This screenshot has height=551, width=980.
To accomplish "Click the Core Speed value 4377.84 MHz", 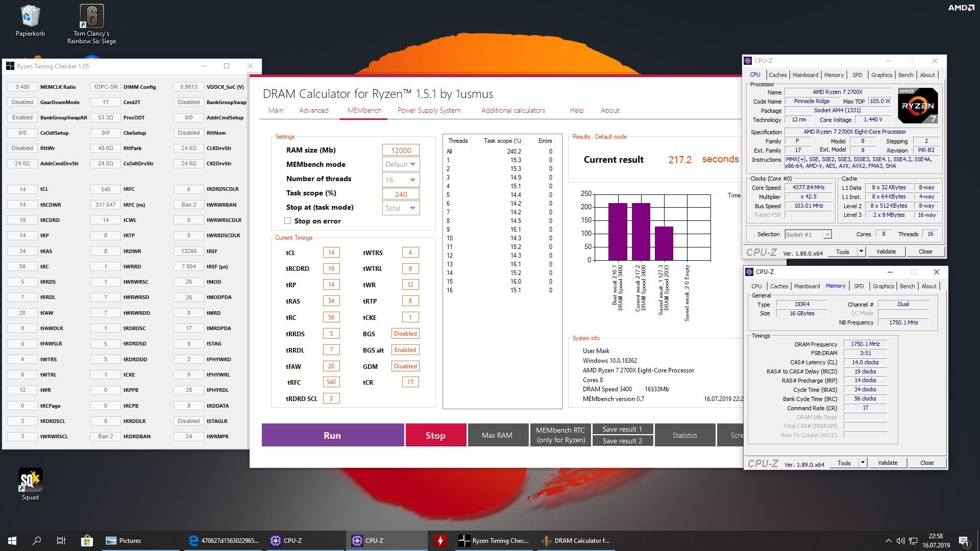I will pyautogui.click(x=808, y=187).
